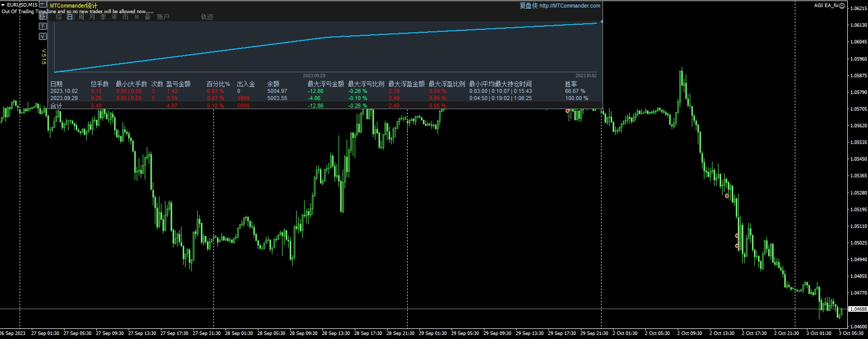
Task: Switch to the 账户 account tab
Action: tap(163, 17)
